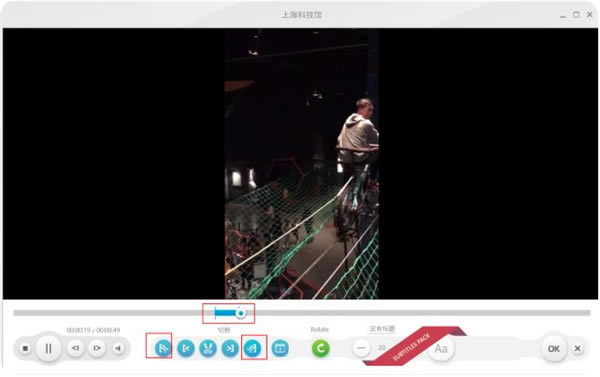Jump to the selection end icon
Screen dimensions: 600x377
coord(230,348)
